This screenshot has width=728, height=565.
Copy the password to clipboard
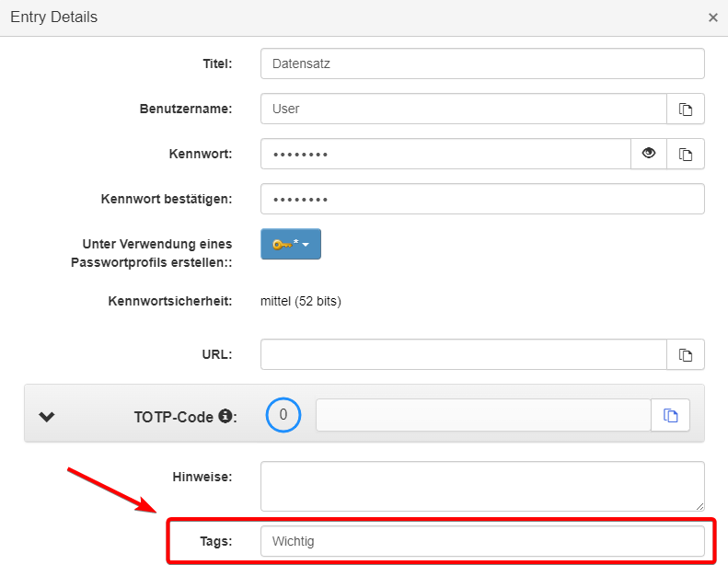click(686, 154)
